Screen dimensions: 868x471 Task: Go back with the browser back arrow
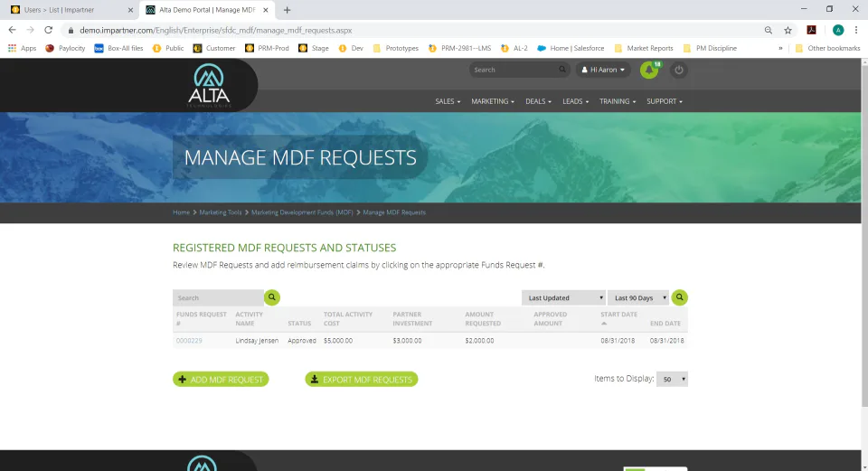[12, 30]
